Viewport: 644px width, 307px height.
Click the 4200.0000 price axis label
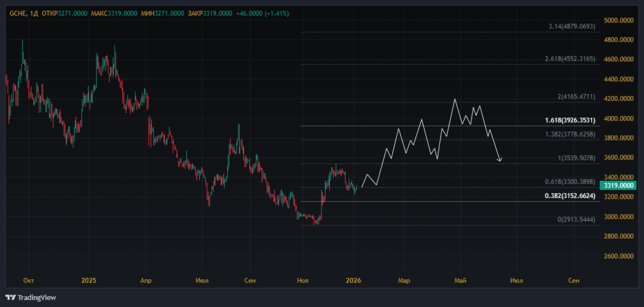tap(618, 99)
